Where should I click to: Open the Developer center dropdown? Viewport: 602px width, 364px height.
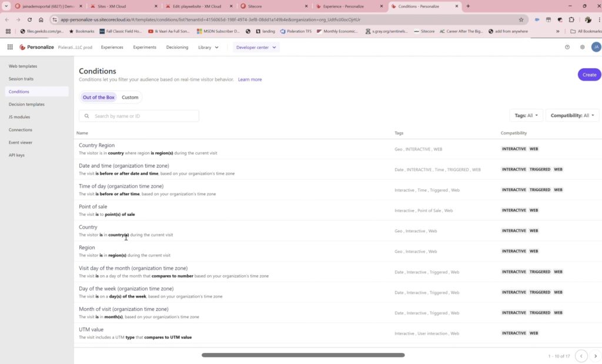point(256,47)
